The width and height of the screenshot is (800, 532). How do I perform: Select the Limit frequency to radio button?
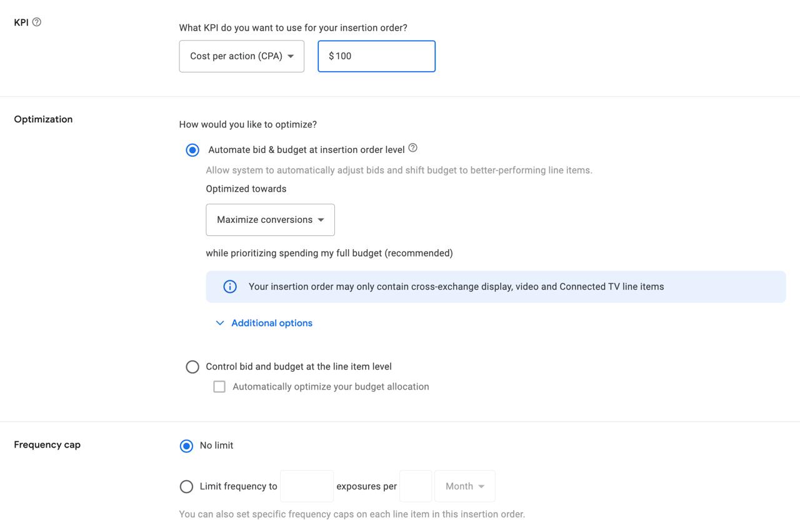click(186, 486)
